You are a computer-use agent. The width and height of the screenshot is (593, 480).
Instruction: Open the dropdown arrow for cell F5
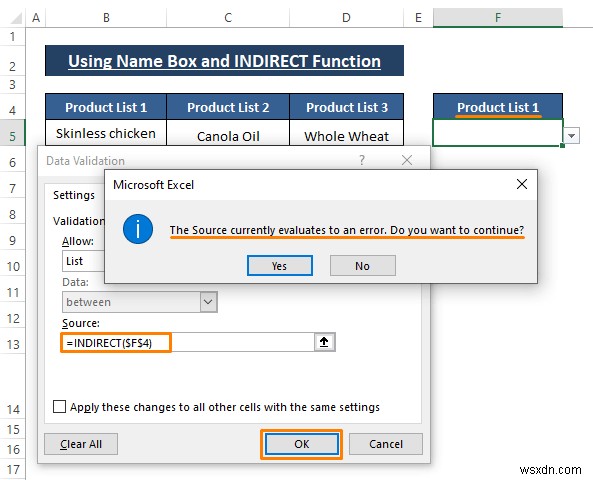(571, 135)
